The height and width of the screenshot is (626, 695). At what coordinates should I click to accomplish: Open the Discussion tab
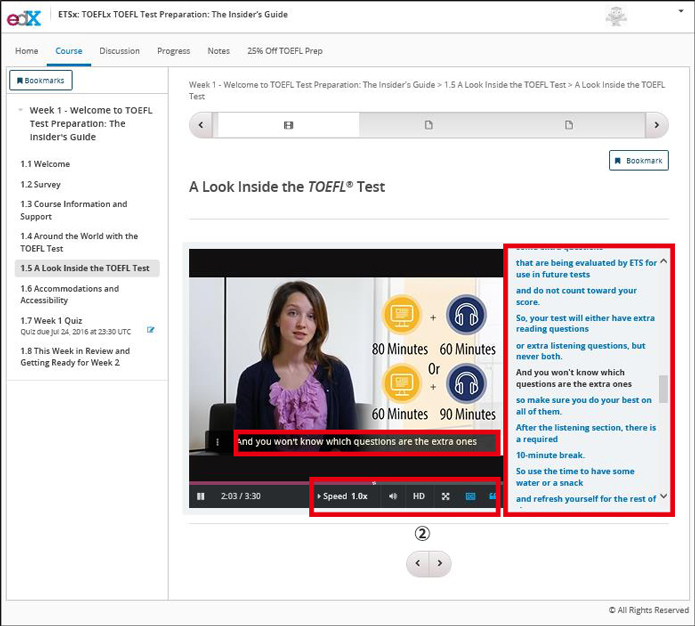coord(119,51)
